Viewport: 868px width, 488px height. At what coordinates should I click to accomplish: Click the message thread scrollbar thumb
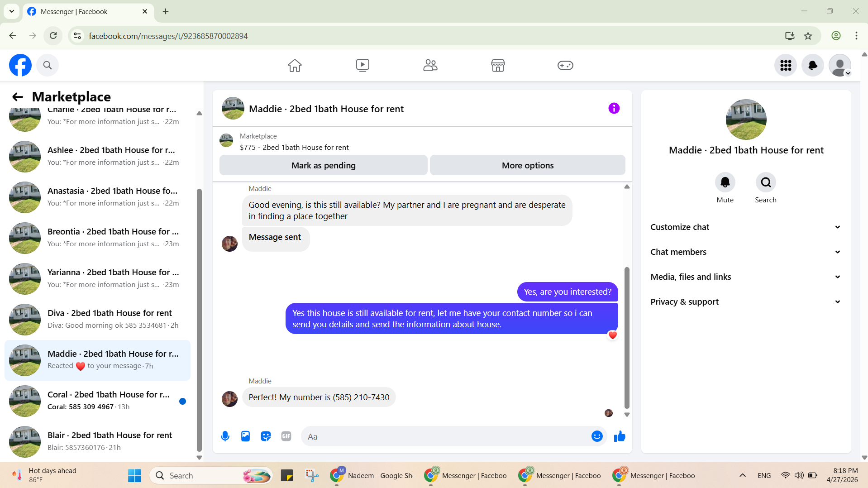(x=627, y=338)
